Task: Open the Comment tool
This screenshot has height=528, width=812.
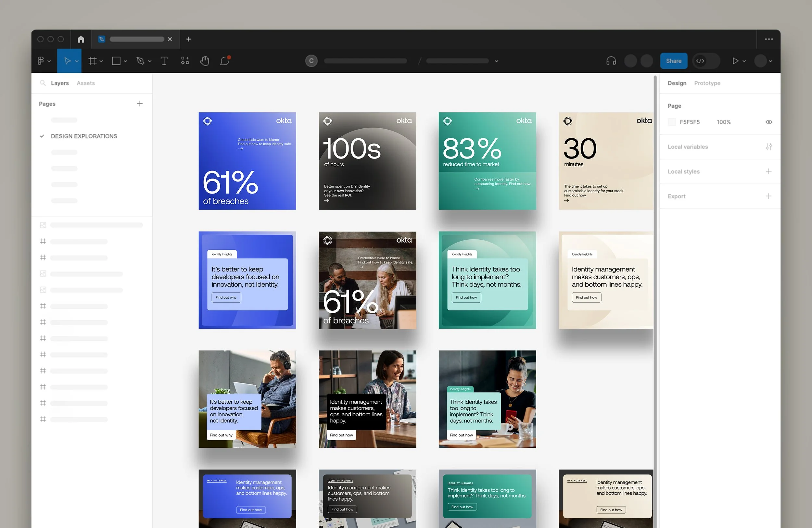Action: click(x=225, y=61)
